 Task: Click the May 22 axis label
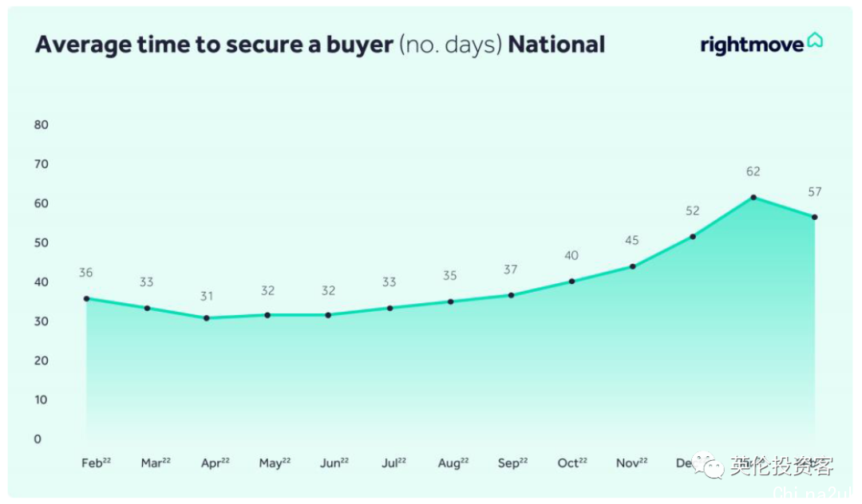point(275,463)
